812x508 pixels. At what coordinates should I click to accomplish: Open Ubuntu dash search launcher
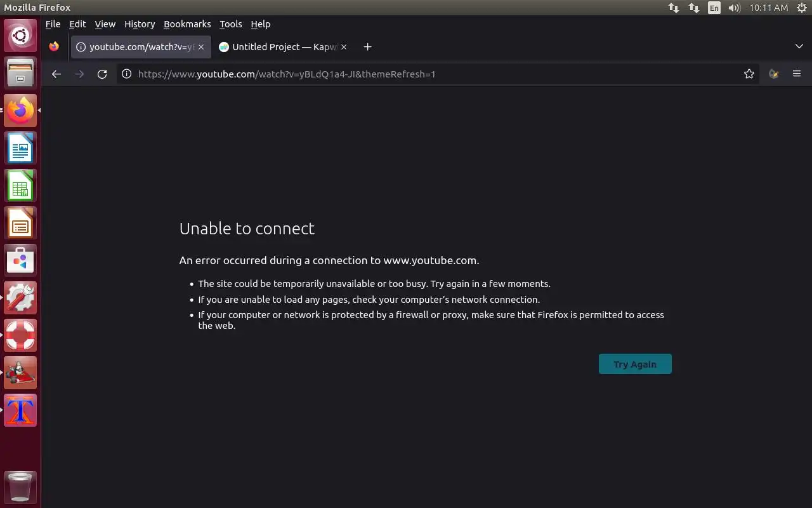click(20, 36)
